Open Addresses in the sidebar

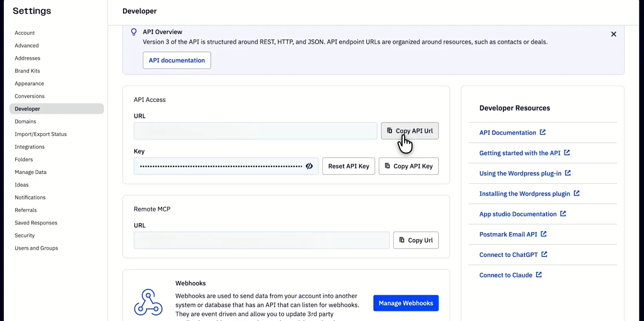click(27, 58)
